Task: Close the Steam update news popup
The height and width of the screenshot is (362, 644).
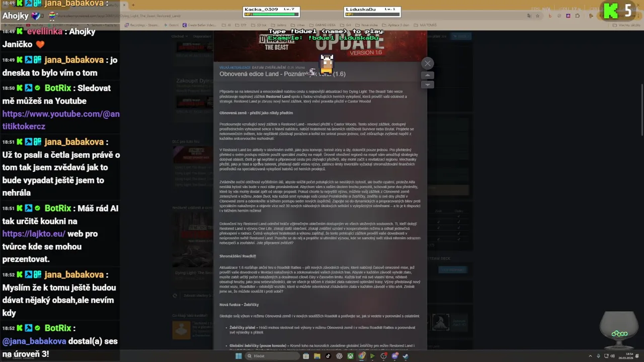Action: 427,63
